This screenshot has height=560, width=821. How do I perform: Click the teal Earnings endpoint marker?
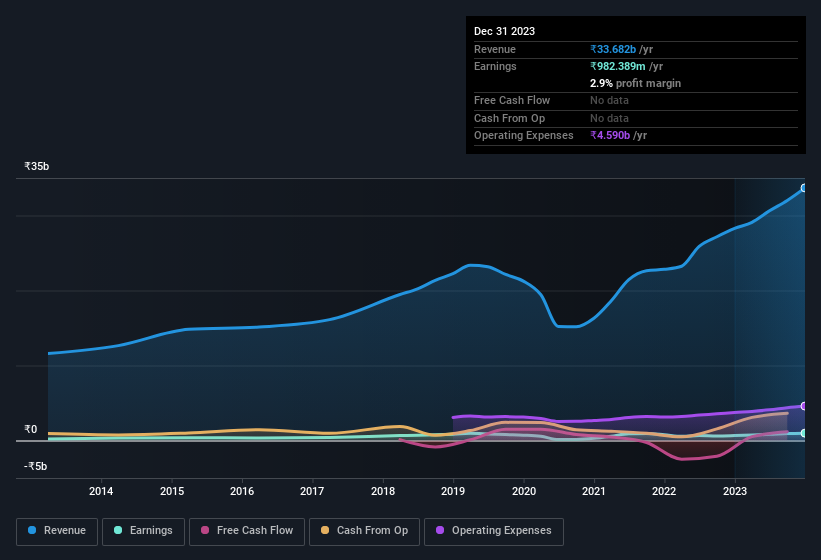804,433
